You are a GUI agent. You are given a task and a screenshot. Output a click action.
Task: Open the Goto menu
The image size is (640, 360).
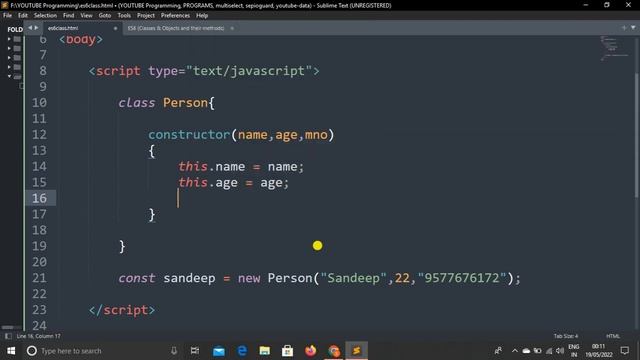click(x=104, y=16)
